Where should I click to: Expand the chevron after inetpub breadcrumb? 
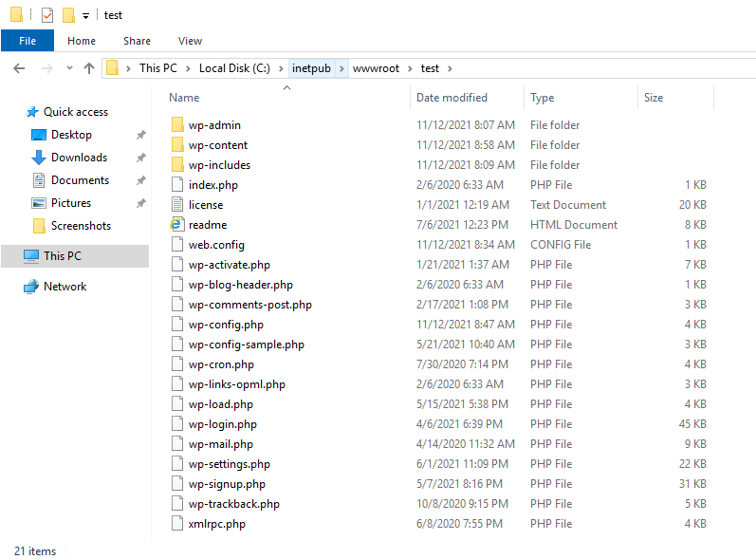coord(341,68)
